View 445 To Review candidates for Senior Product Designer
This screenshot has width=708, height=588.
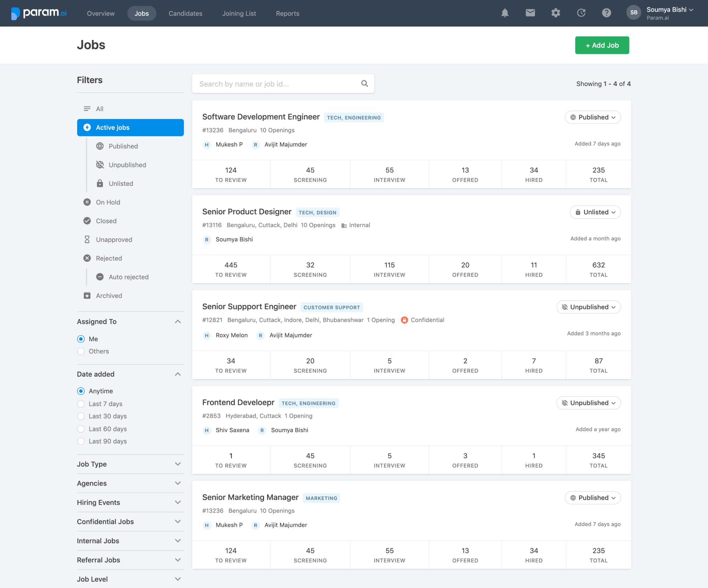pyautogui.click(x=231, y=269)
